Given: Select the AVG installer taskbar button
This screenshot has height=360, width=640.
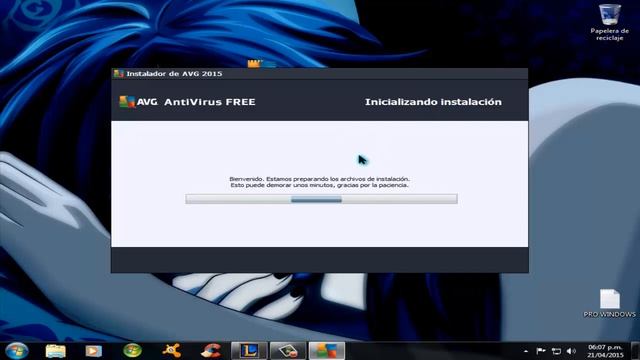Looking at the screenshot, I should (x=327, y=351).
